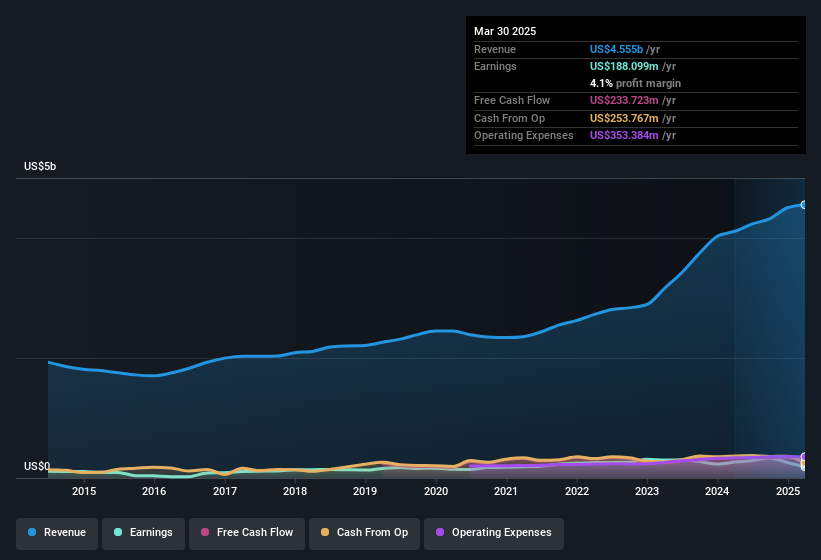
Task: Toggle the Revenue legend button
Action: point(57,533)
